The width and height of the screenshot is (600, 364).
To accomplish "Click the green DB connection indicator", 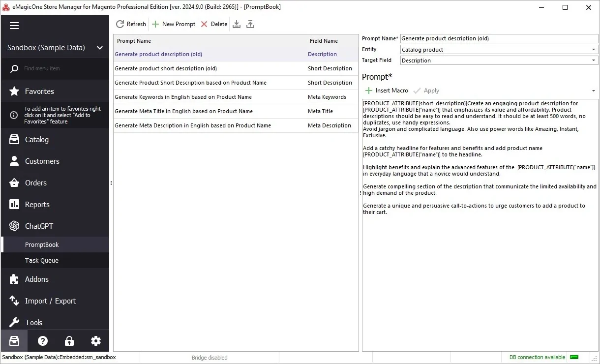I will [574, 357].
